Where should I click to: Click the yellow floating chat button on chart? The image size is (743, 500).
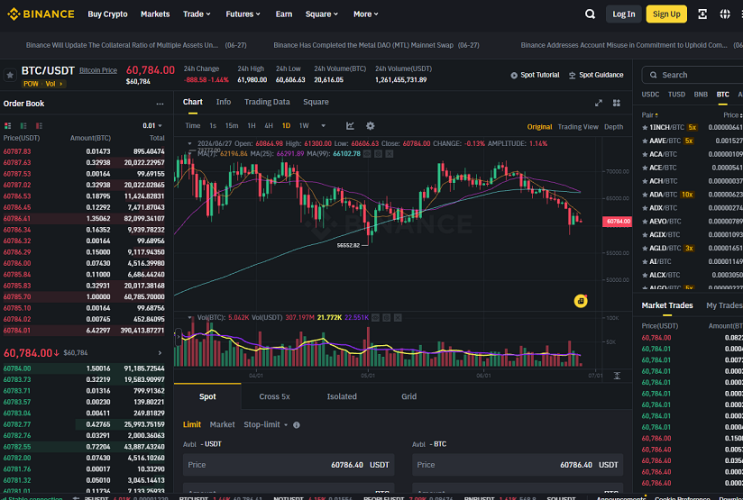click(x=580, y=301)
